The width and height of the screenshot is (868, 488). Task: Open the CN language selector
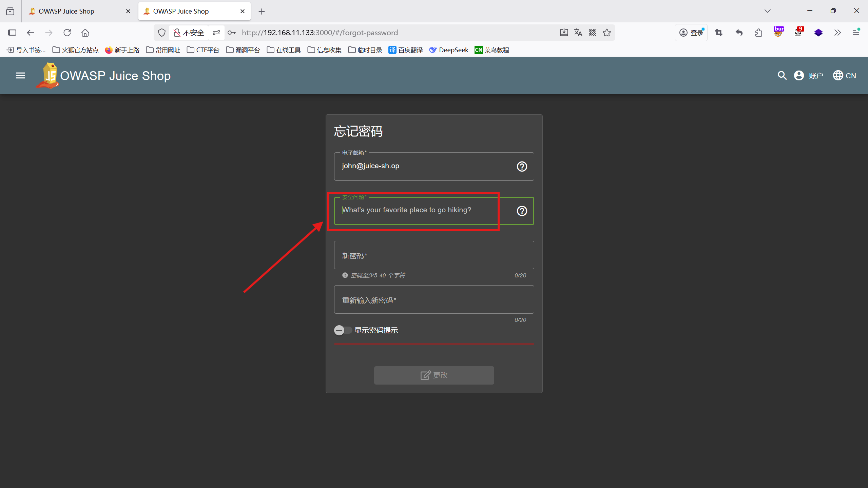[x=845, y=76]
